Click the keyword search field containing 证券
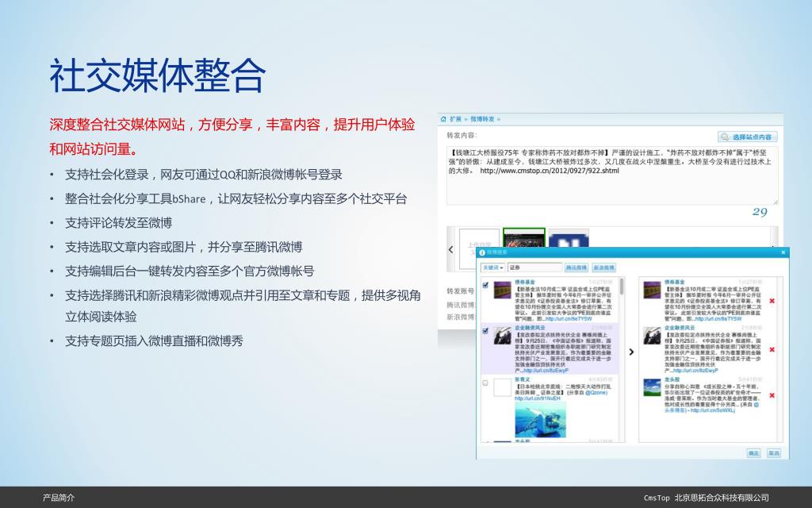The width and height of the screenshot is (812, 508). pos(535,267)
